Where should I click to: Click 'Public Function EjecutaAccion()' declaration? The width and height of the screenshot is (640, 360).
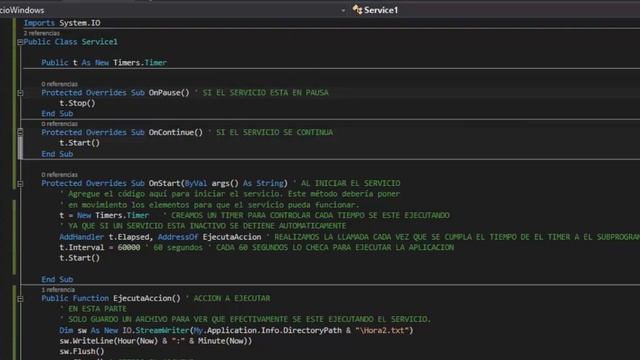click(111, 298)
